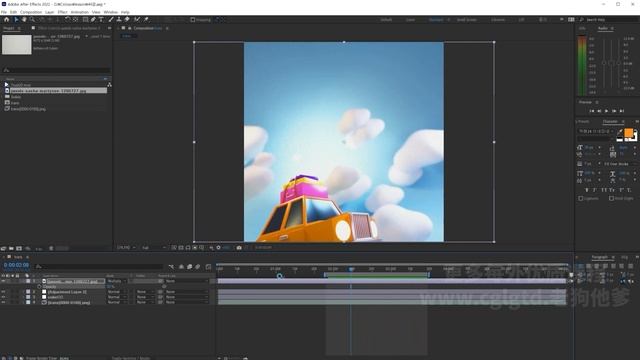Open track matte dropdown of Adjustment Layer

145,292
